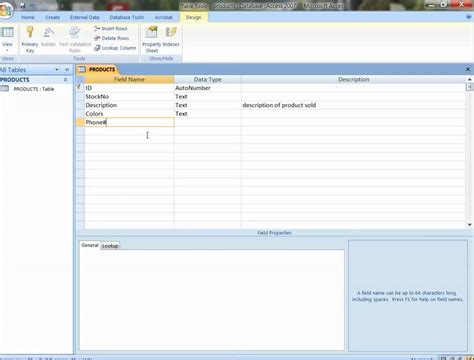Click the scroll down arrow of field grid
This screenshot has height=360, width=474.
pyautogui.click(x=469, y=225)
